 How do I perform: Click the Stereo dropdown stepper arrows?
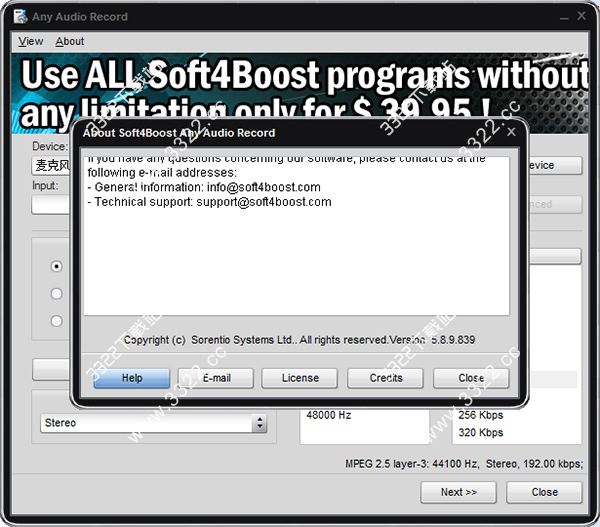pos(260,423)
